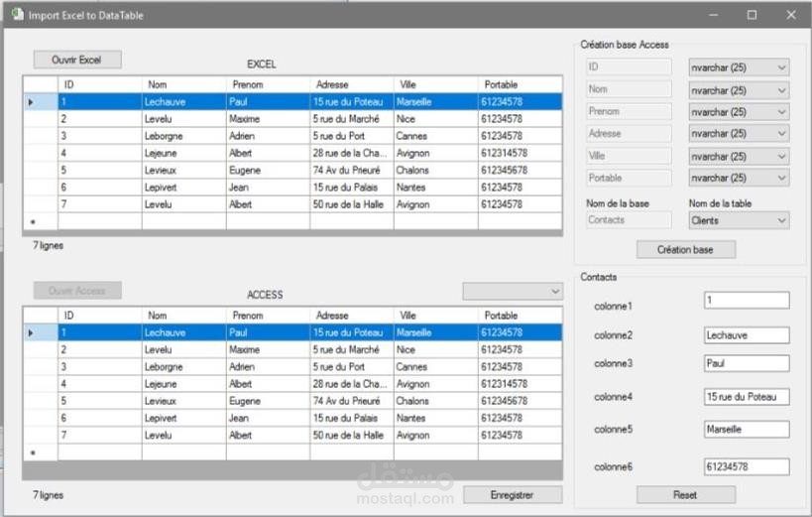Close the Import Excel to DataTable window

point(791,15)
